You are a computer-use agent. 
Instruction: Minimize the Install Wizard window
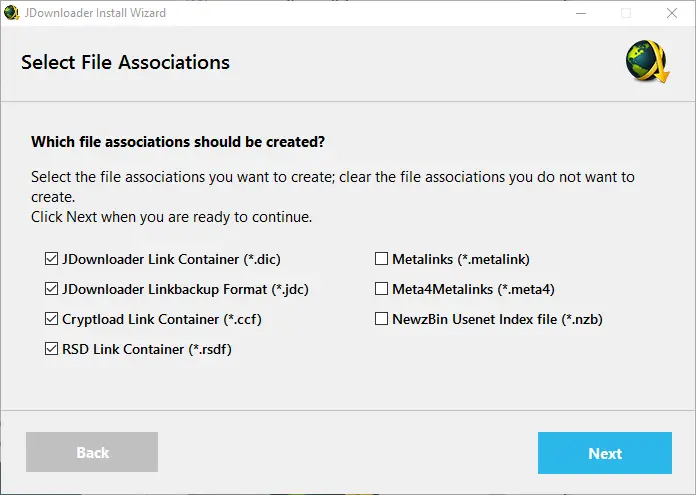click(x=579, y=13)
